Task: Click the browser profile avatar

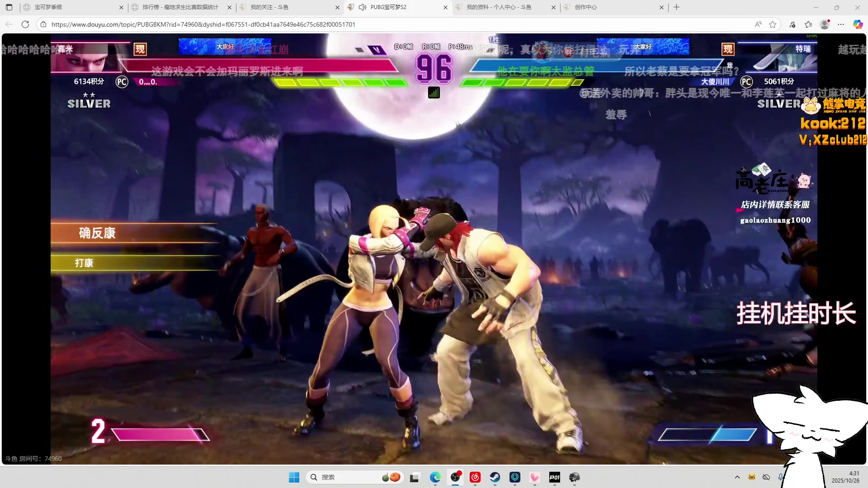Action: 825,24
